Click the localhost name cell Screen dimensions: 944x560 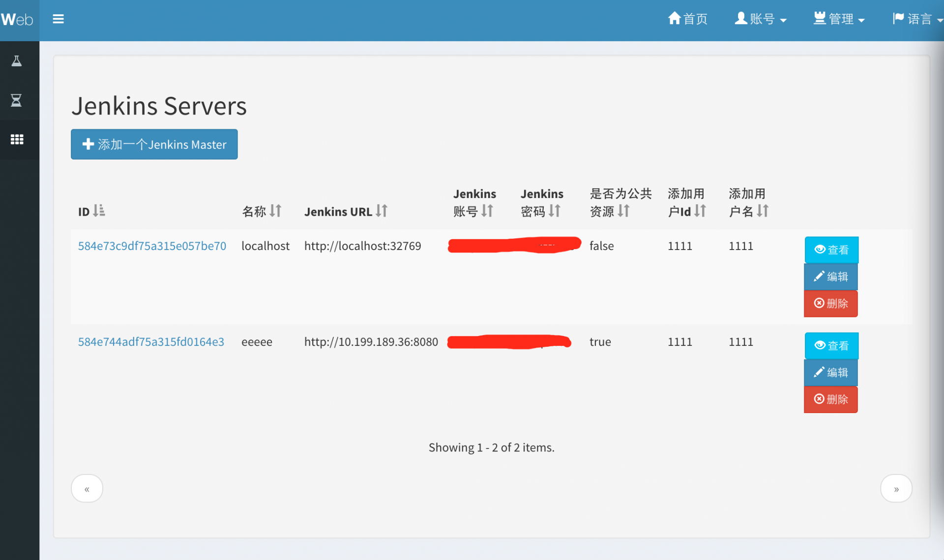coord(265,246)
